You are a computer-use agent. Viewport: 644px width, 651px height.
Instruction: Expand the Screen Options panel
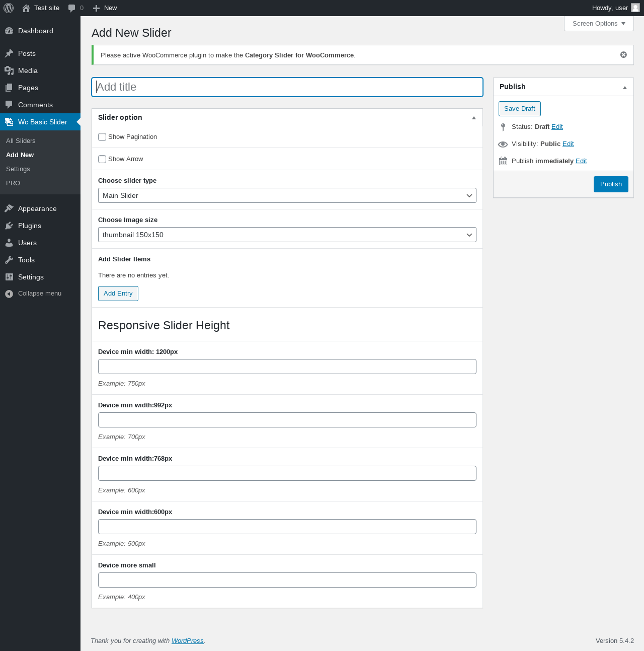pyautogui.click(x=599, y=24)
